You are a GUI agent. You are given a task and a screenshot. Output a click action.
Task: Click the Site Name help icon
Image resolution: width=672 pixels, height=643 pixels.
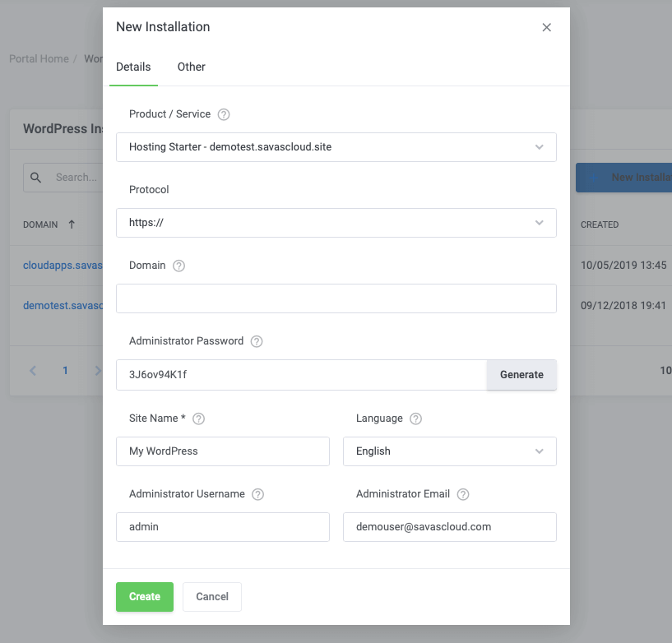(x=198, y=419)
